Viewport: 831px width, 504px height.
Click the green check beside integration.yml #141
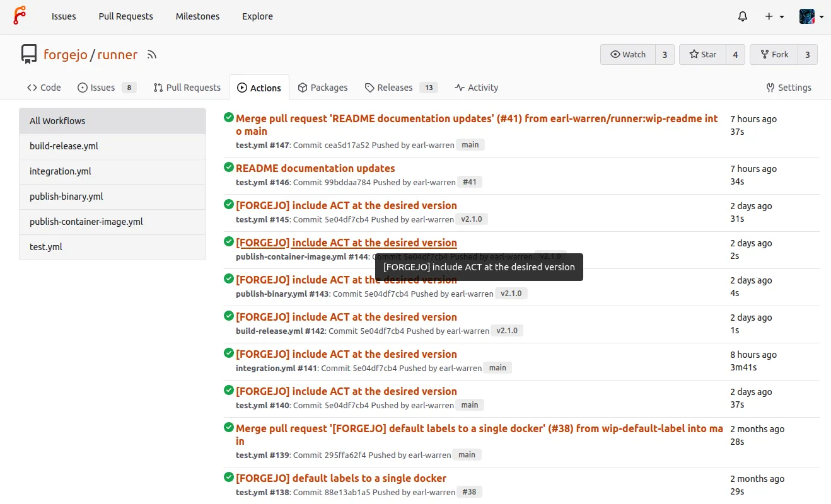pyautogui.click(x=228, y=353)
